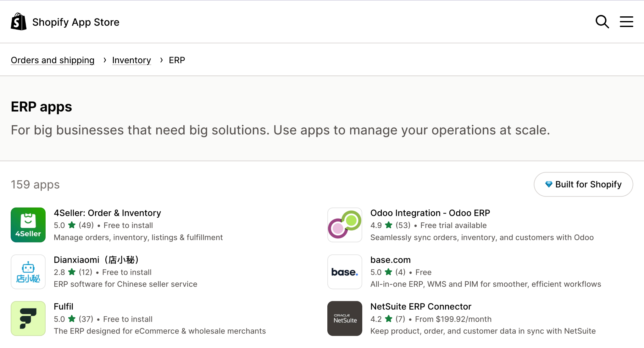Open Odoo Integration app icon
The width and height of the screenshot is (644, 348).
coord(345,225)
